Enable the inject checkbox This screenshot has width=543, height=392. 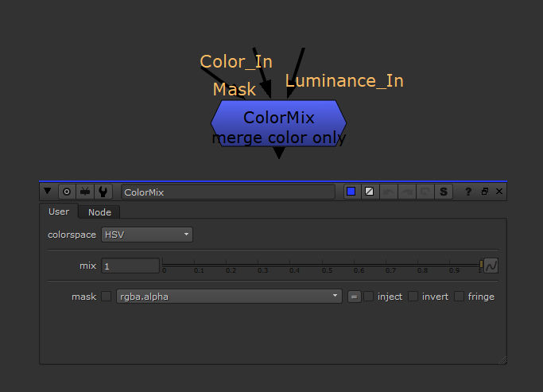[368, 297]
